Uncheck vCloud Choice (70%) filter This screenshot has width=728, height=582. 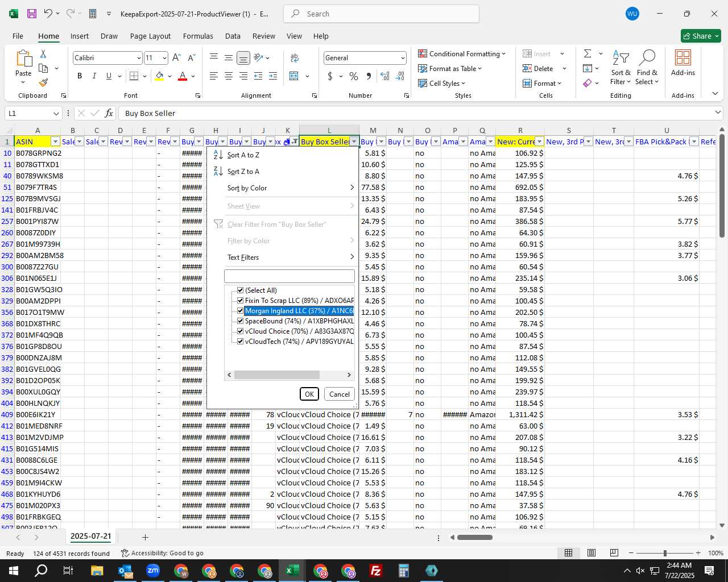(x=241, y=331)
